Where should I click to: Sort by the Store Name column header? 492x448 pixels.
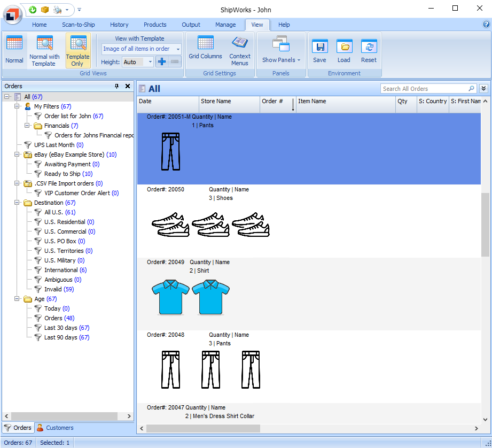229,105
